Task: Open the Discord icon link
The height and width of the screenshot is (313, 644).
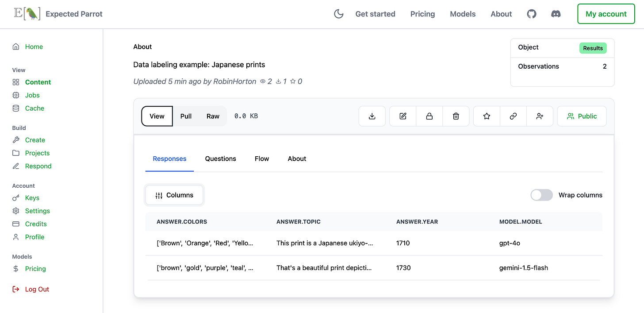Action: pos(556,14)
